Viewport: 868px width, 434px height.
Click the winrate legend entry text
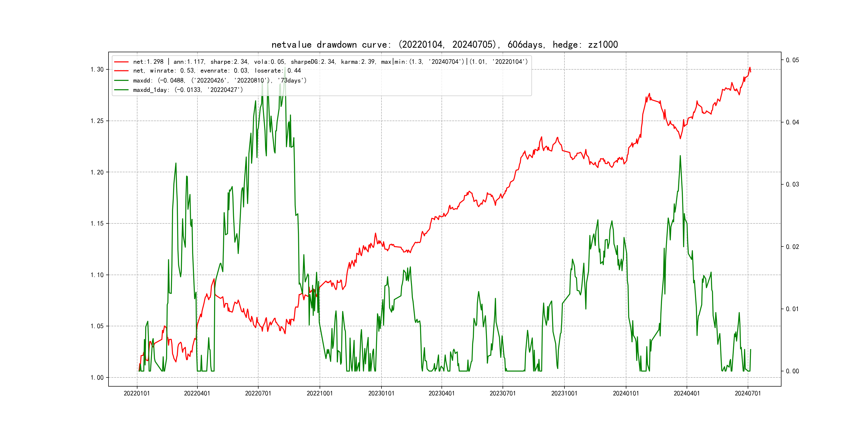(x=217, y=71)
